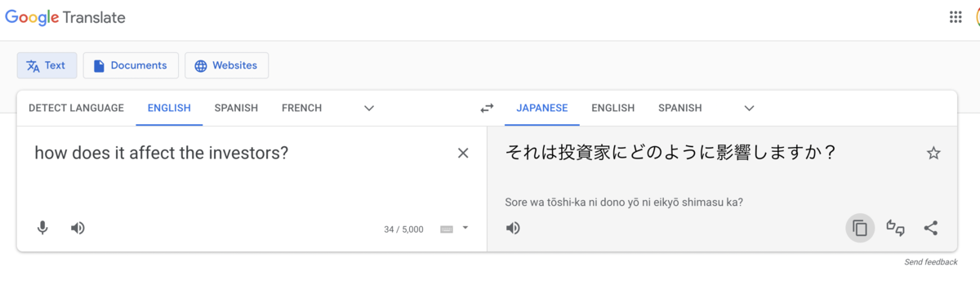Expand more source languages
This screenshot has height=303, width=980.
click(x=369, y=108)
